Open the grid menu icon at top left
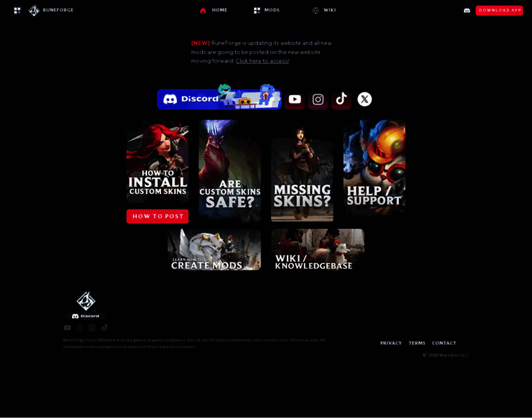The image size is (532, 420). (17, 10)
